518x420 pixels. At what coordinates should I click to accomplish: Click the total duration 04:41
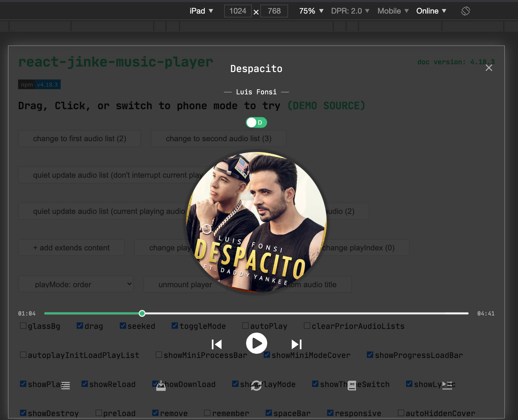click(x=486, y=313)
